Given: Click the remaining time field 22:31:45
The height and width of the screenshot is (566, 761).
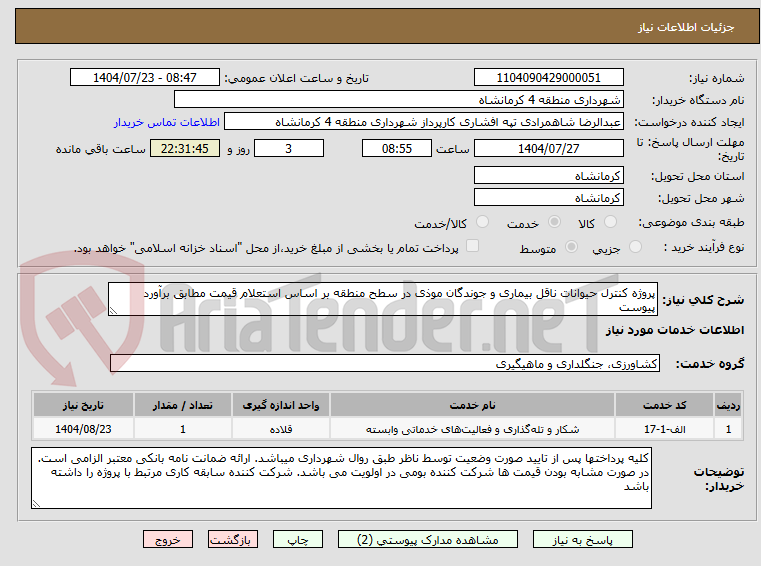Looking at the screenshot, I should click(x=185, y=148).
